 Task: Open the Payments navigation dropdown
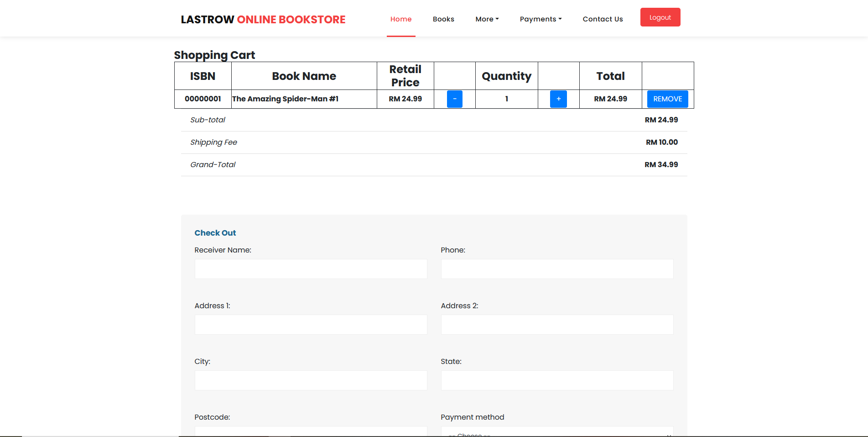click(541, 19)
